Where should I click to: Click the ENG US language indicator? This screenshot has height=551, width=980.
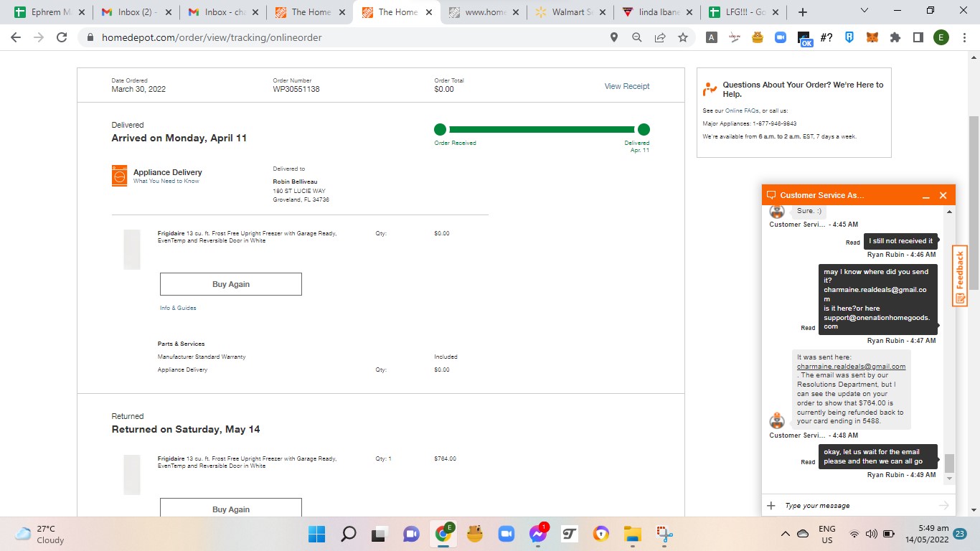point(826,534)
